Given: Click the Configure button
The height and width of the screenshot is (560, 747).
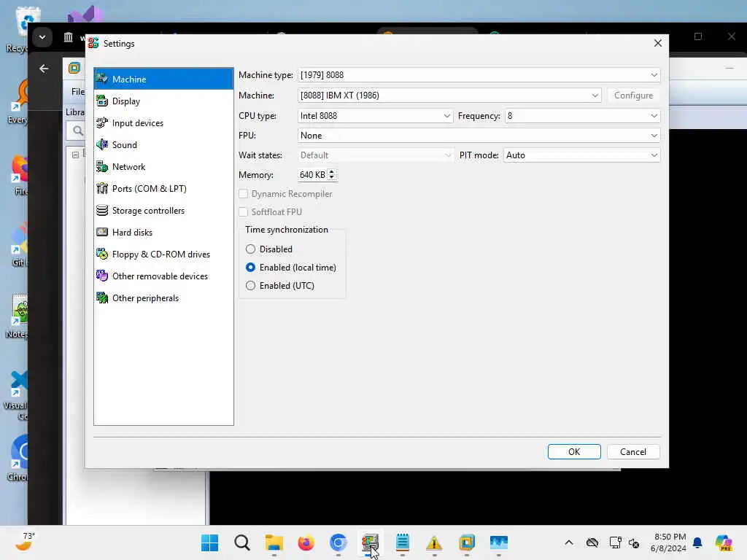Looking at the screenshot, I should click(633, 96).
